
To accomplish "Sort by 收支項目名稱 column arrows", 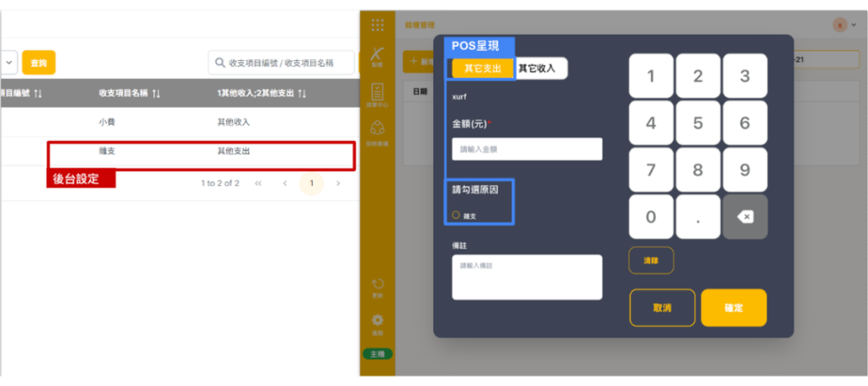I will click(156, 93).
